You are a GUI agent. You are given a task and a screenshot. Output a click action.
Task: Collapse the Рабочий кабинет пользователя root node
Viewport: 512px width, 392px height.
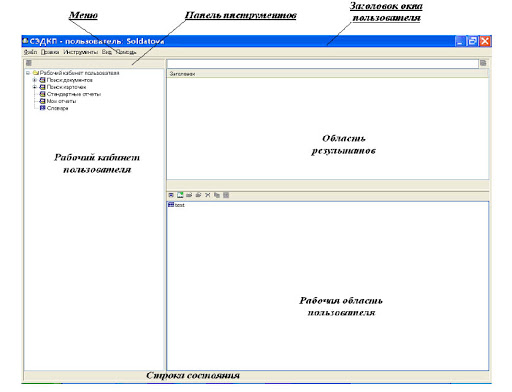[x=28, y=73]
